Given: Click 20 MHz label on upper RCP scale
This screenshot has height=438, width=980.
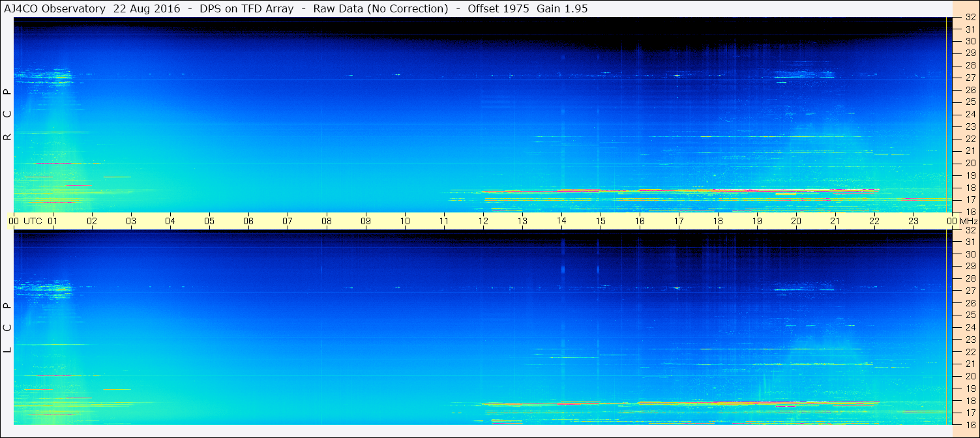Looking at the screenshot, I should [x=970, y=163].
